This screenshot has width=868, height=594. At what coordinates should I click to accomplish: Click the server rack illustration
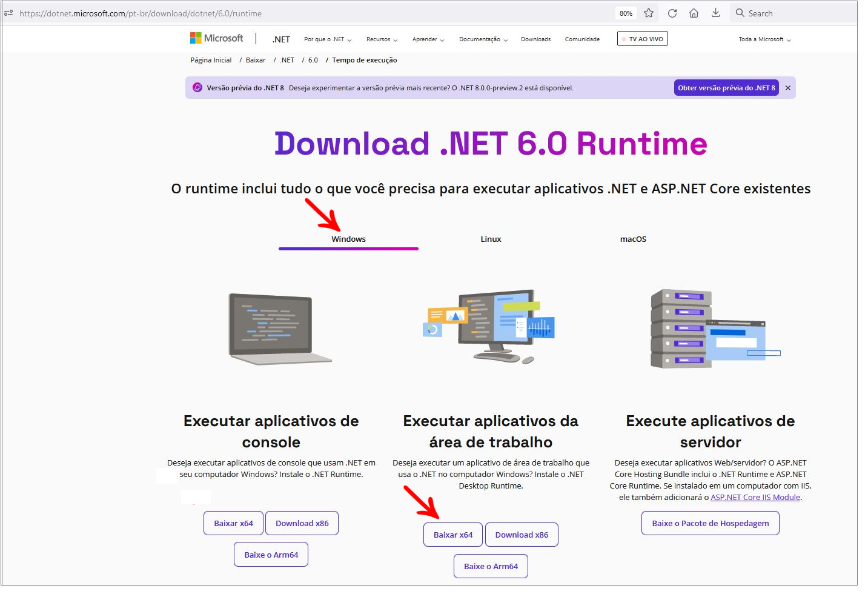(715, 329)
